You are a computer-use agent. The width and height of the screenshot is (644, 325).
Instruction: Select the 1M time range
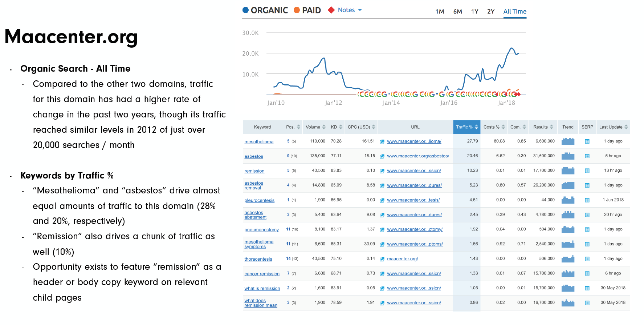440,12
